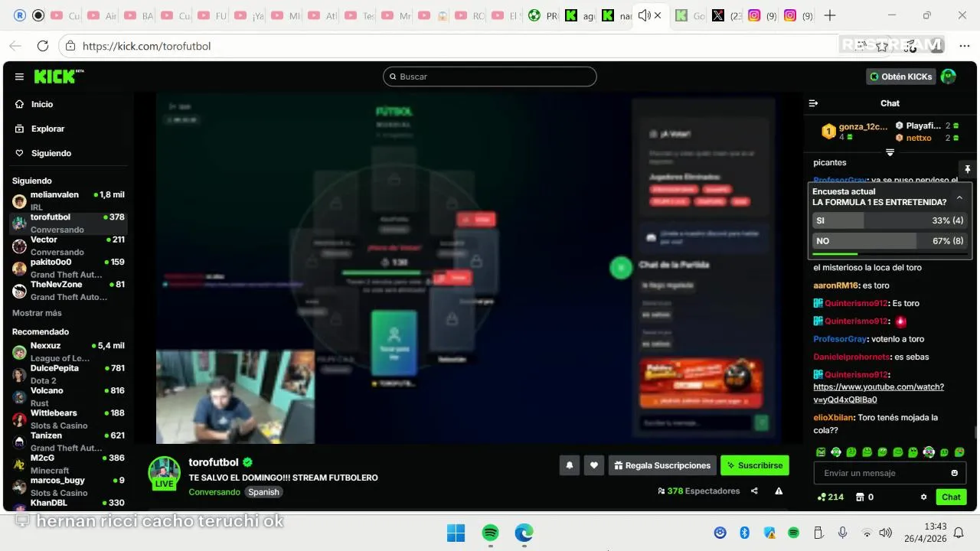The width and height of the screenshot is (980, 551).
Task: Click the Suscribirse button
Action: click(x=754, y=465)
